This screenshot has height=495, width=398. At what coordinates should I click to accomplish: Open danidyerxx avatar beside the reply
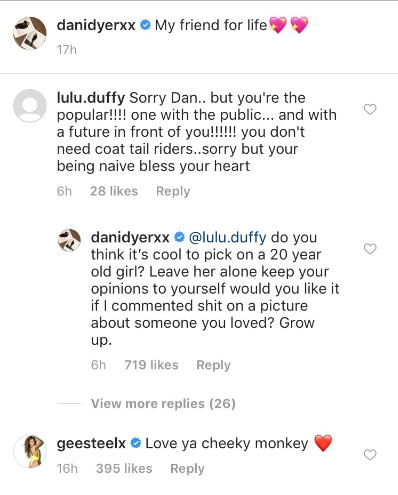[69, 240]
